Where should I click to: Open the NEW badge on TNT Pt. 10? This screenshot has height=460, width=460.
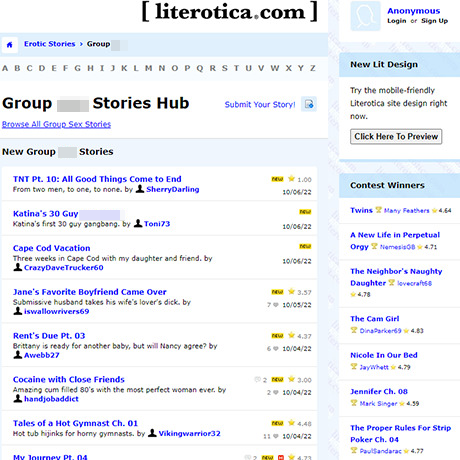coord(277,179)
